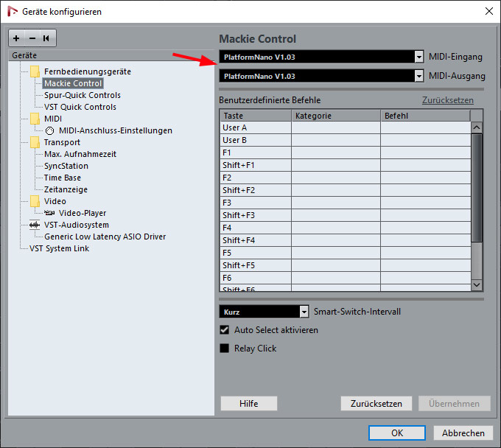
Task: Click the Transport folder icon
Action: [35, 142]
